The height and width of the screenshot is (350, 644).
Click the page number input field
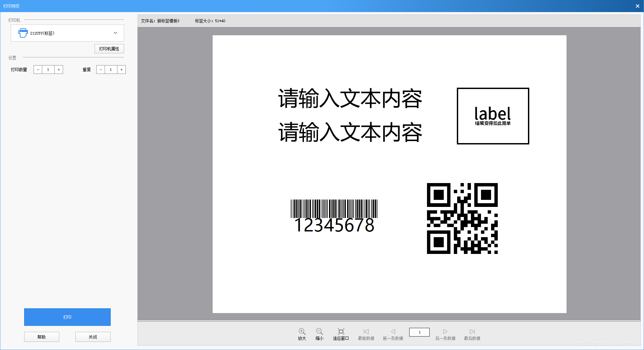tap(419, 332)
